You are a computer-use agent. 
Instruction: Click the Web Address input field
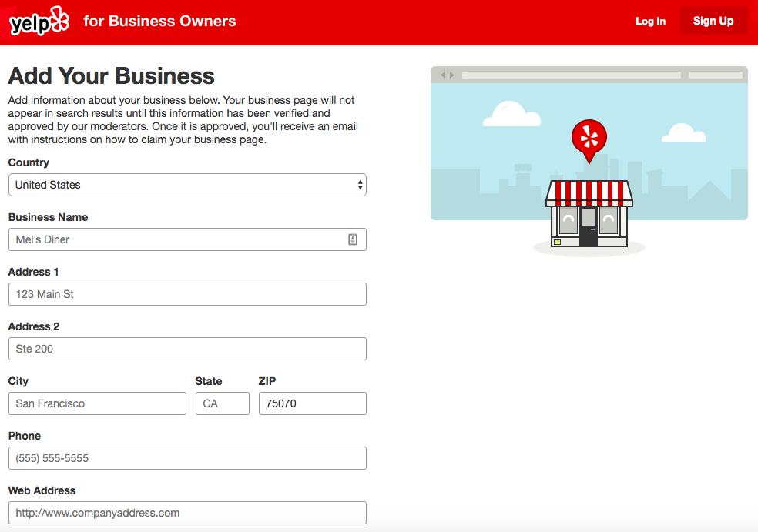(186, 513)
